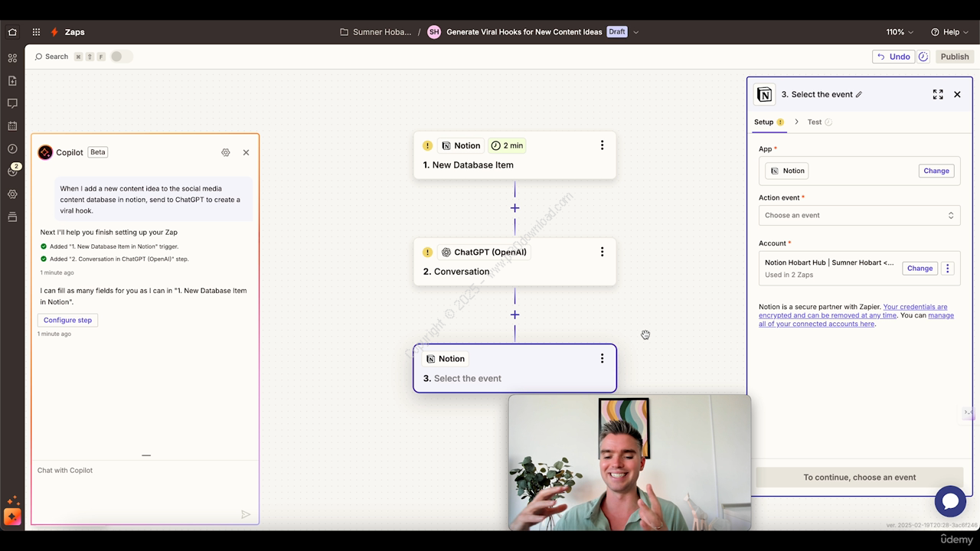Click the Configure step button
Viewport: 980px width, 551px height.
[x=67, y=320]
